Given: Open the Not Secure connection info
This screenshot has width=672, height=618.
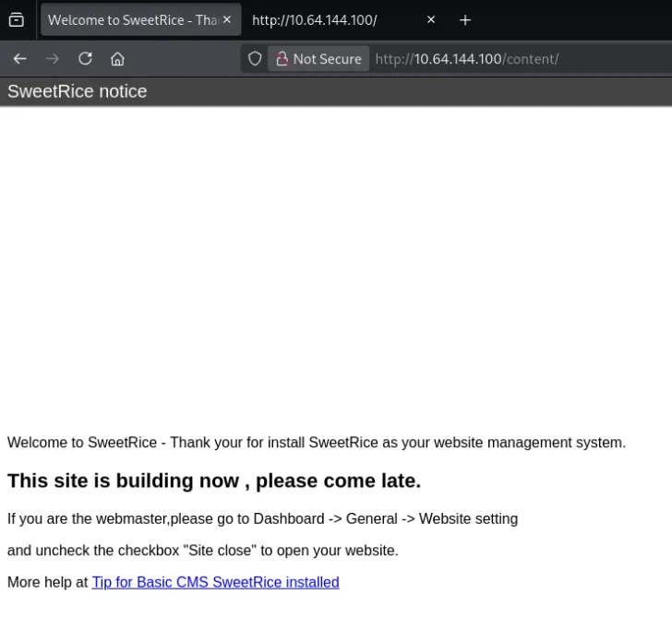Looking at the screenshot, I should click(x=318, y=59).
